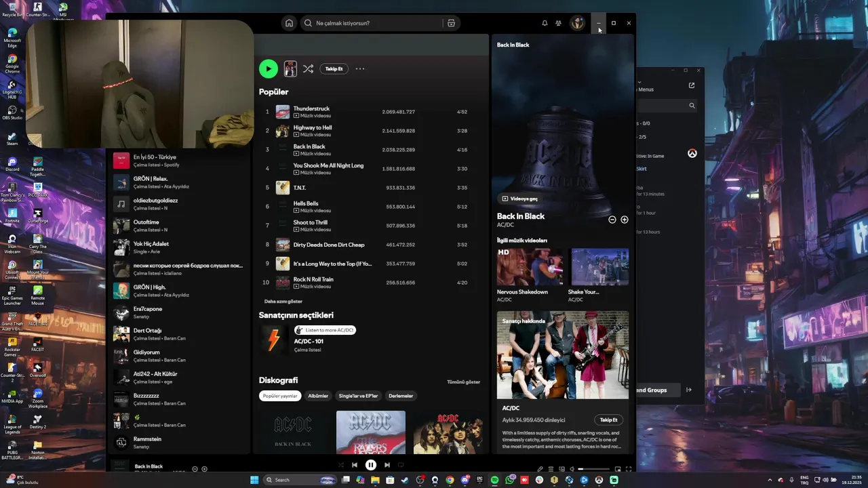The image size is (868, 488).
Task: Switch to "Single'lar ve EP'ler" chip
Action: coord(358,396)
